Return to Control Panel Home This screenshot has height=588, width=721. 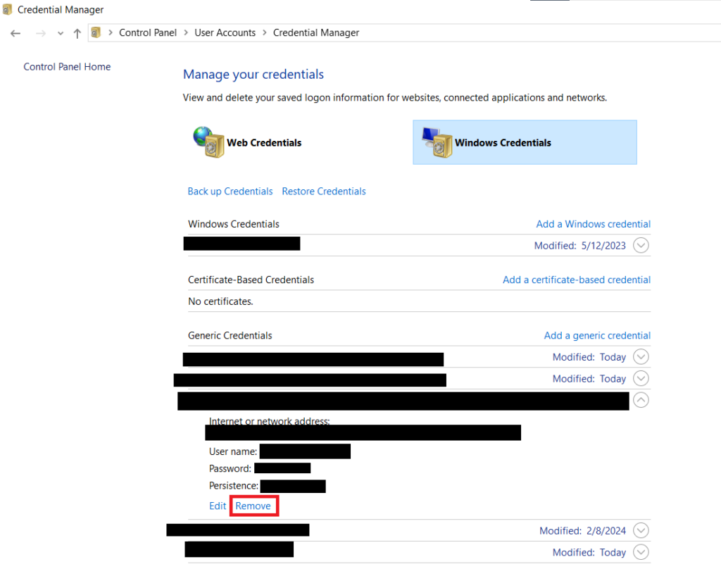[67, 66]
